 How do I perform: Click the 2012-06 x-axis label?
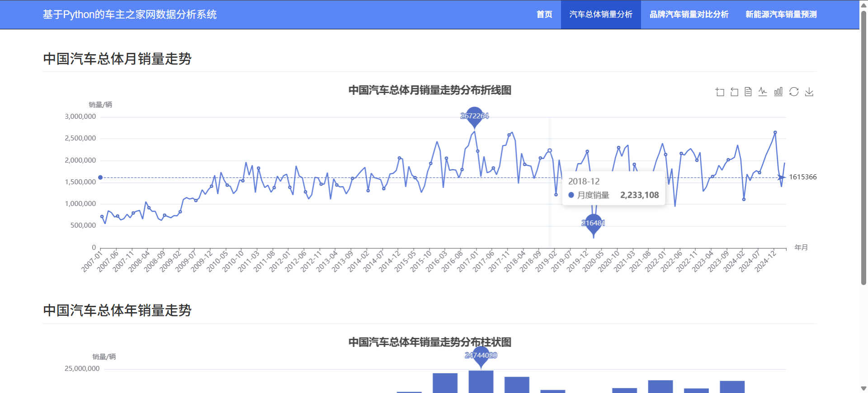click(x=295, y=262)
